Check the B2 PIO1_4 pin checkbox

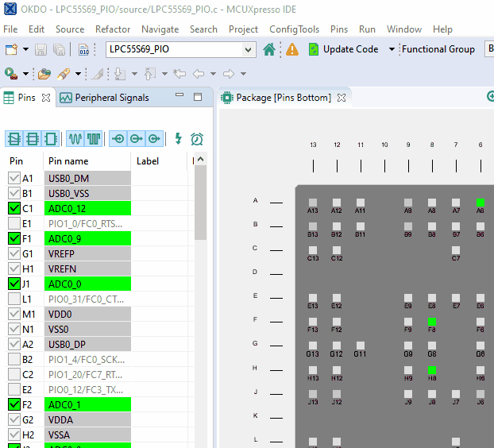tap(14, 359)
